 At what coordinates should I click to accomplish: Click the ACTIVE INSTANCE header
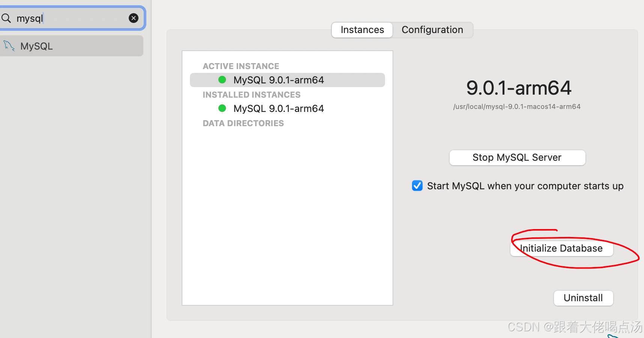[x=241, y=66]
